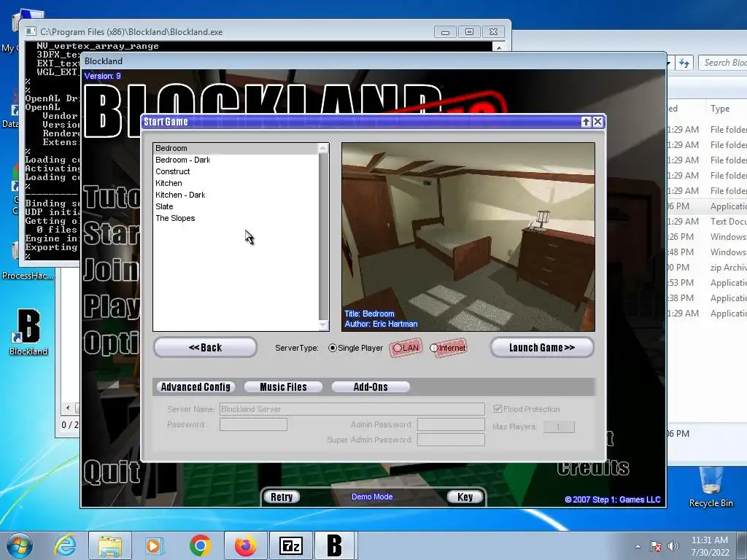Click the Key button at bottom
The width and height of the screenshot is (747, 560).
[465, 497]
